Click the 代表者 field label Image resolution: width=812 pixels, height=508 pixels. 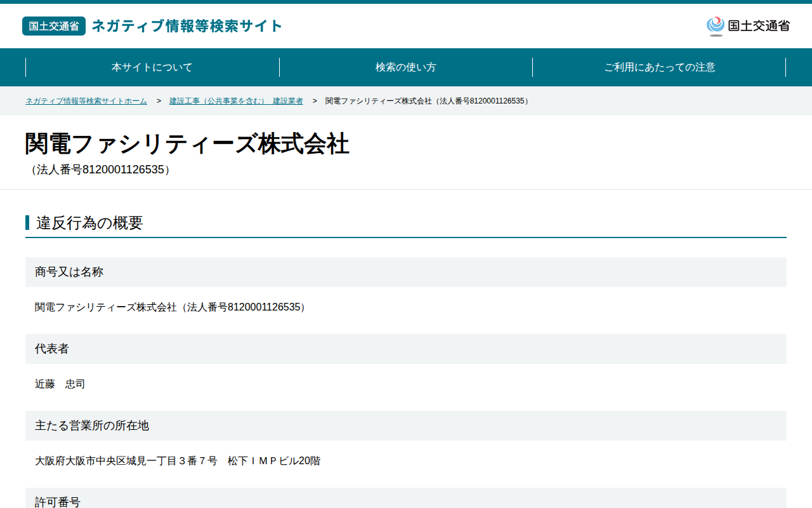coord(52,349)
